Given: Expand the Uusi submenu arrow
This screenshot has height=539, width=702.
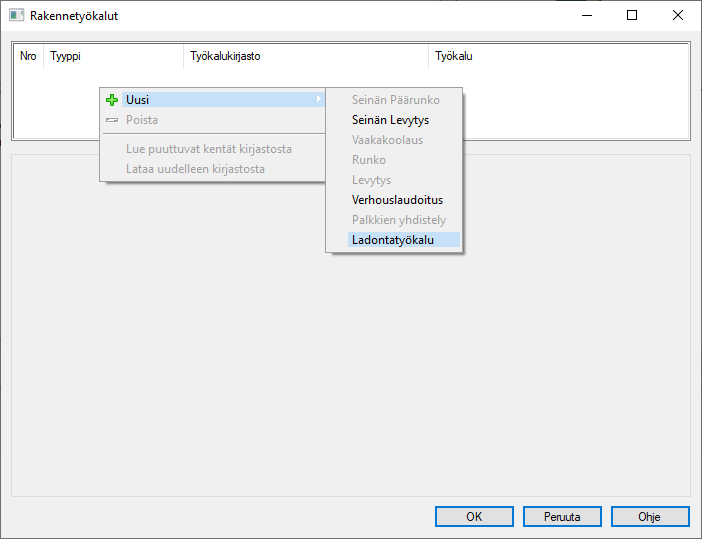Looking at the screenshot, I should pos(318,99).
